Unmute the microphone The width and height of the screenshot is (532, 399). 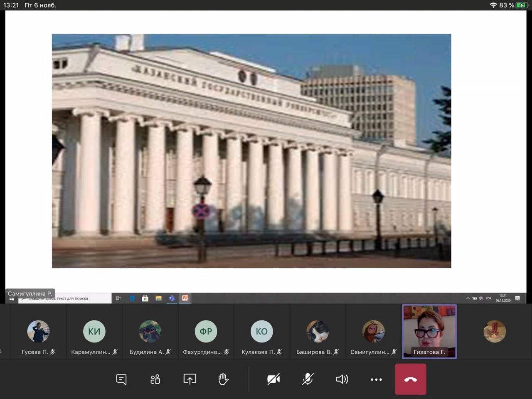(308, 379)
